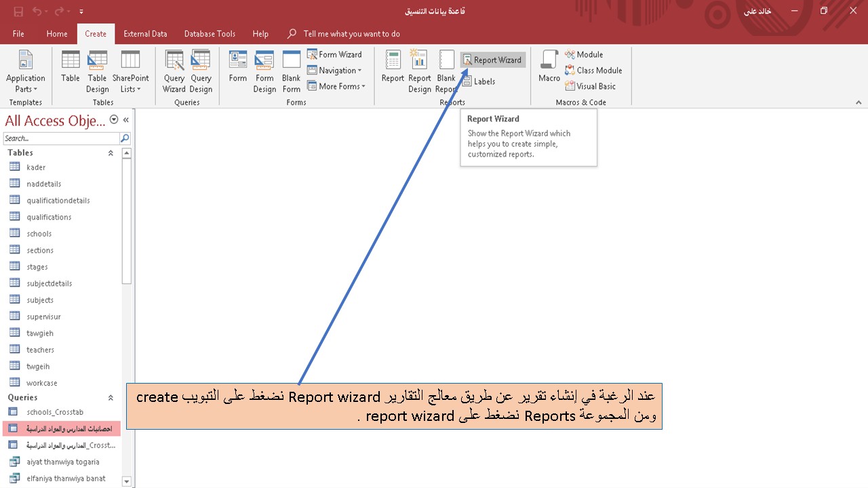
Task: Collapse the Tables section chevron
Action: [x=111, y=153]
